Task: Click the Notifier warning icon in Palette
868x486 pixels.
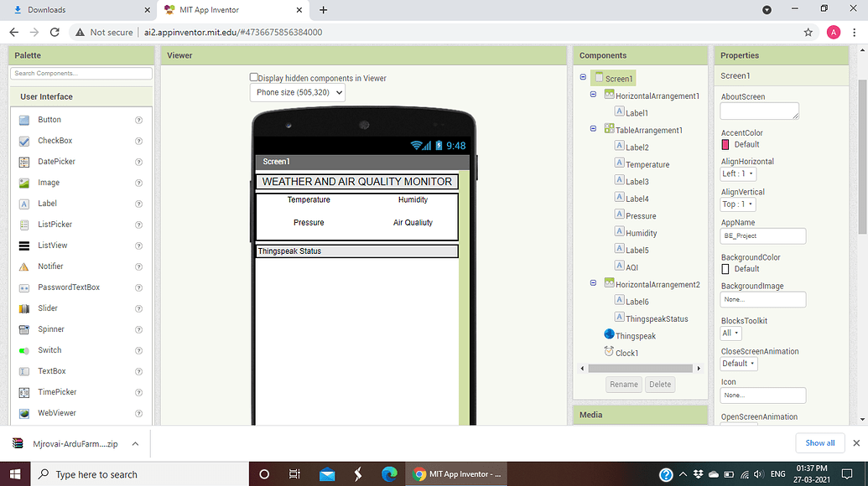Action: coord(24,266)
